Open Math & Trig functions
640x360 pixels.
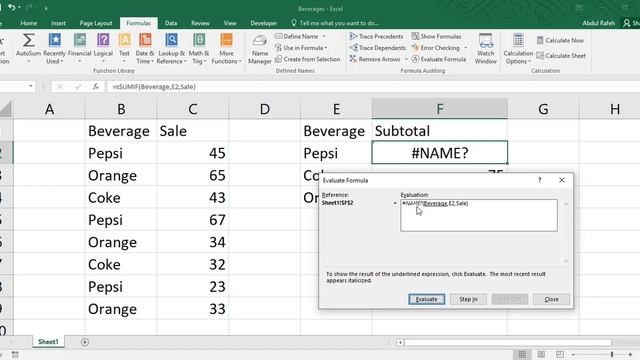point(199,49)
